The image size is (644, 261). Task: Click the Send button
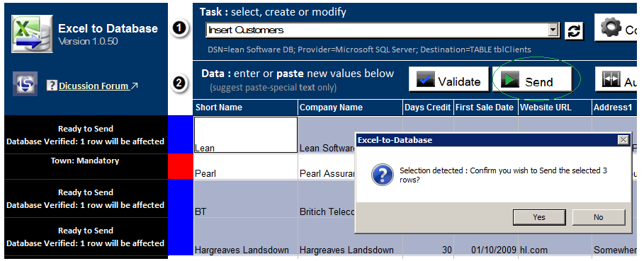(532, 79)
